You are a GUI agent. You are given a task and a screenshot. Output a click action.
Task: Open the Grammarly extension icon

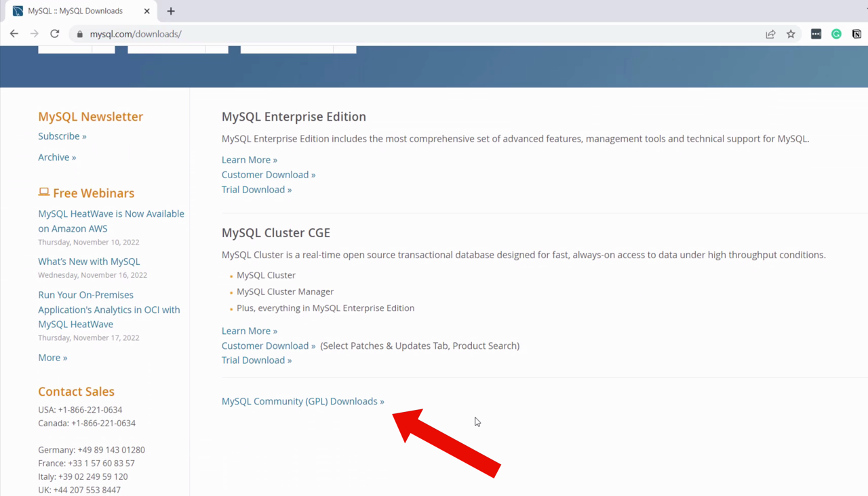click(836, 34)
